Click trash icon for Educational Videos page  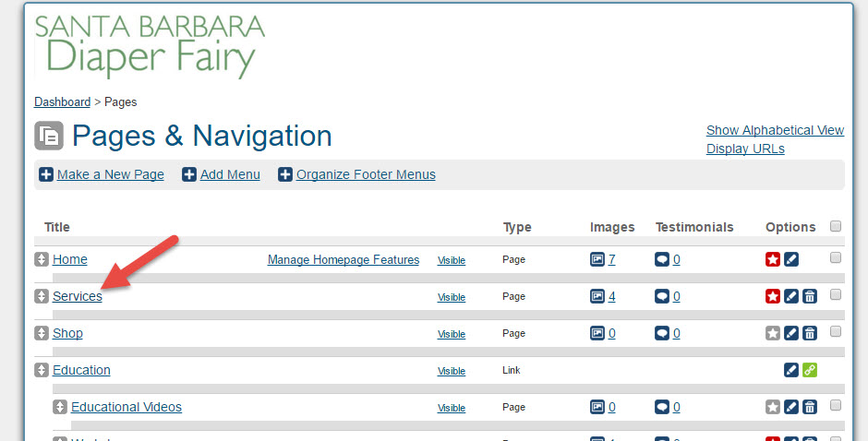[x=810, y=407]
